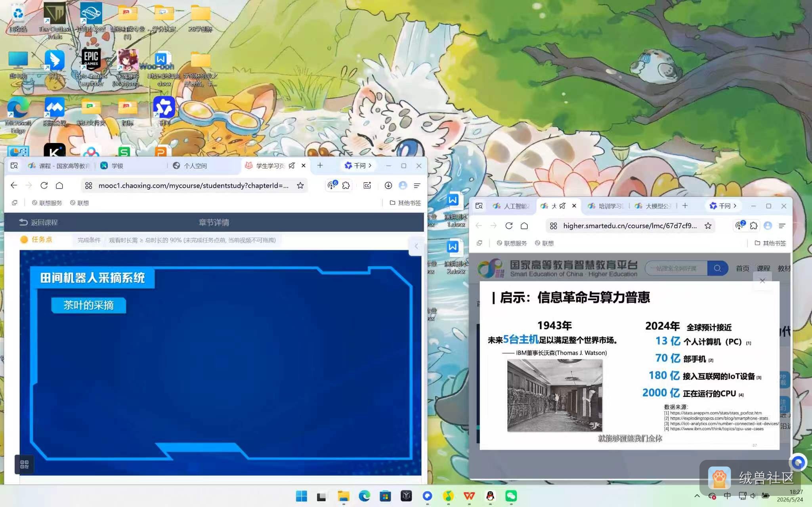Click the mooc1.chaoxing.com address bar
This screenshot has height=507, width=812.
pyautogui.click(x=193, y=185)
